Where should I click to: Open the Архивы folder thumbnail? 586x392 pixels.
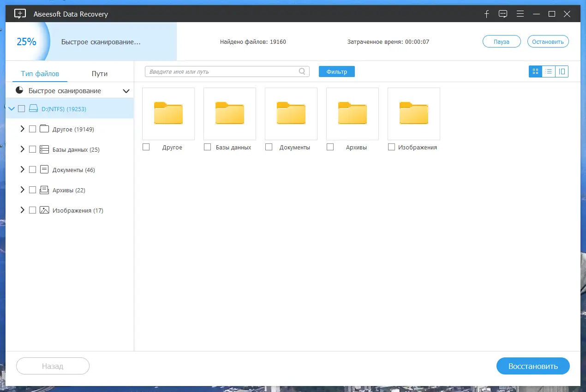pyautogui.click(x=353, y=114)
